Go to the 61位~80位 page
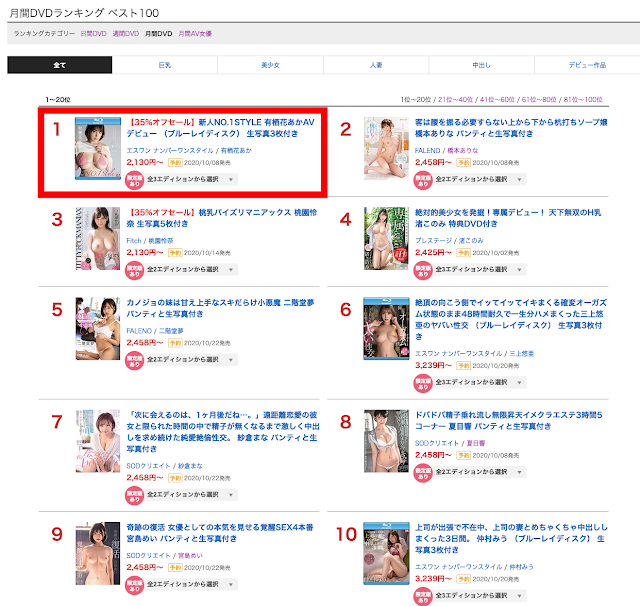This screenshot has width=640, height=606. coord(539,100)
